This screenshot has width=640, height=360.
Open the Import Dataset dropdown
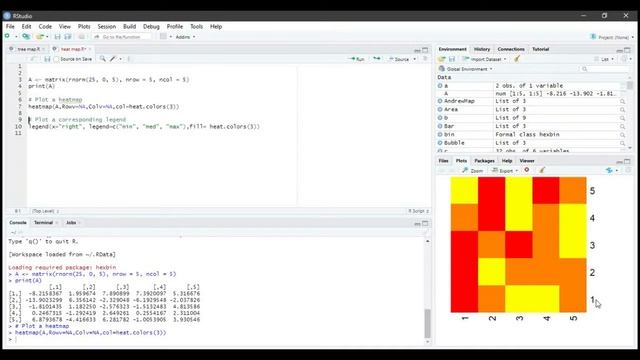click(484, 59)
